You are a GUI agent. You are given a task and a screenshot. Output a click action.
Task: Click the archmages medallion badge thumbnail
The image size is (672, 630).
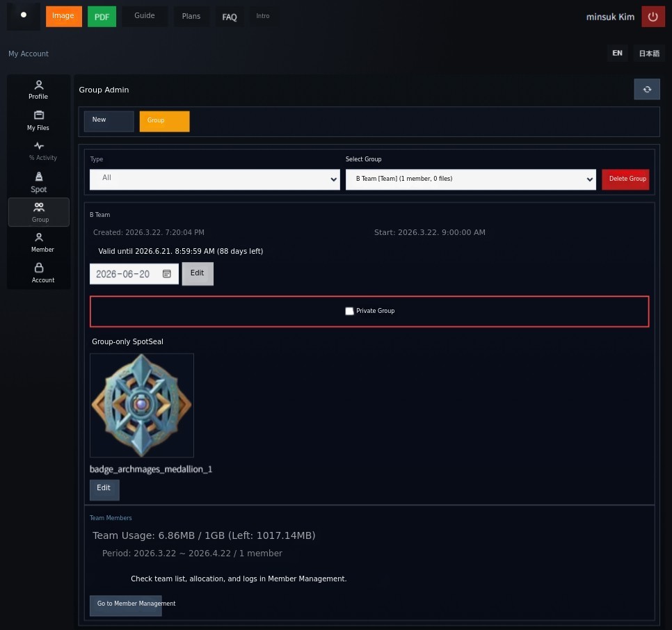pyautogui.click(x=142, y=405)
